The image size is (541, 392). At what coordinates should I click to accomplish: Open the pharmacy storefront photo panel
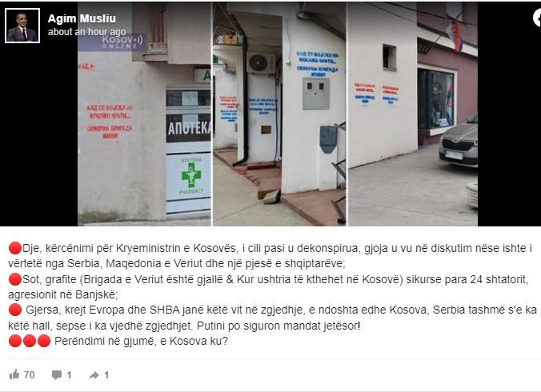pos(144,114)
